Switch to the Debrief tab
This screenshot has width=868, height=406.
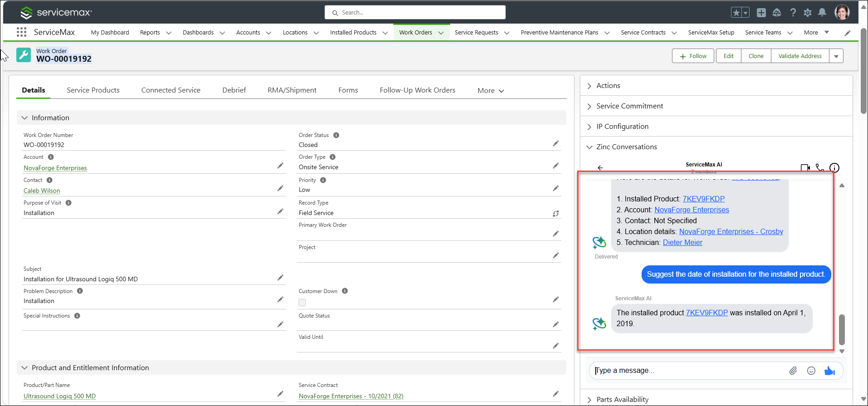(234, 90)
